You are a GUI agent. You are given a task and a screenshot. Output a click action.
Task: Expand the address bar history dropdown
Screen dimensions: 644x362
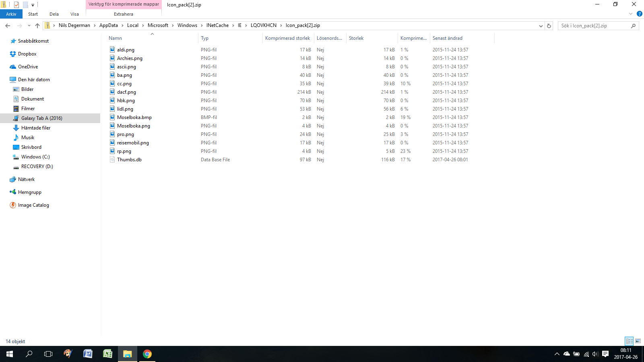tap(541, 26)
